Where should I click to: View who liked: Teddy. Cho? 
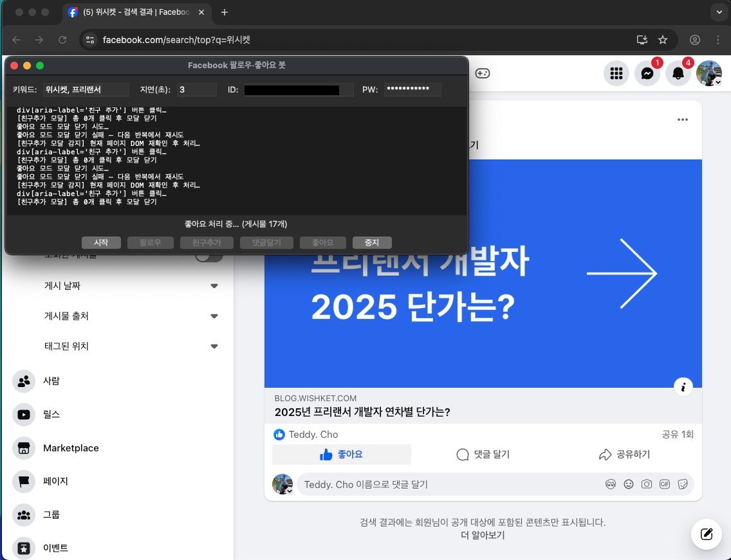313,435
